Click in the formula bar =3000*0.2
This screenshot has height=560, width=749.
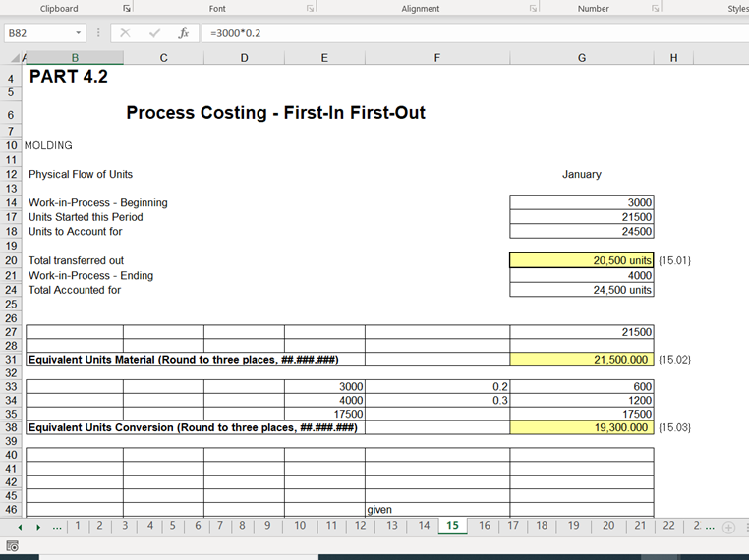pos(476,33)
